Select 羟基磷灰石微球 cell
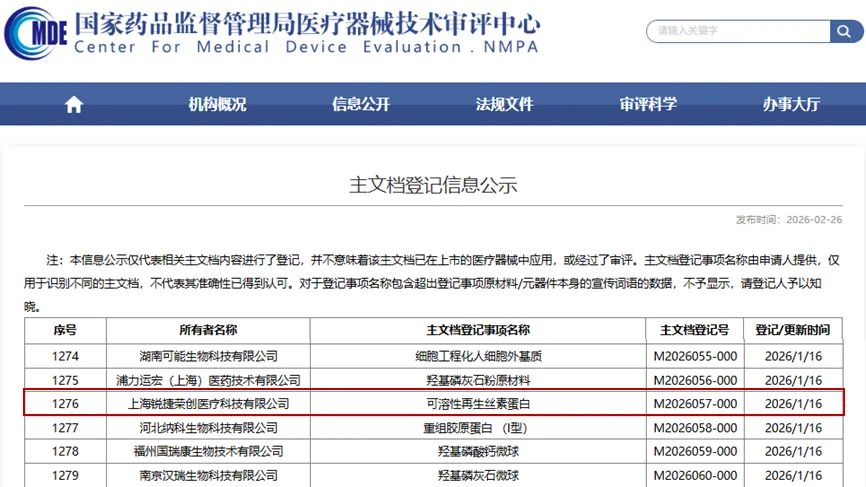866x487 pixels. click(478, 475)
